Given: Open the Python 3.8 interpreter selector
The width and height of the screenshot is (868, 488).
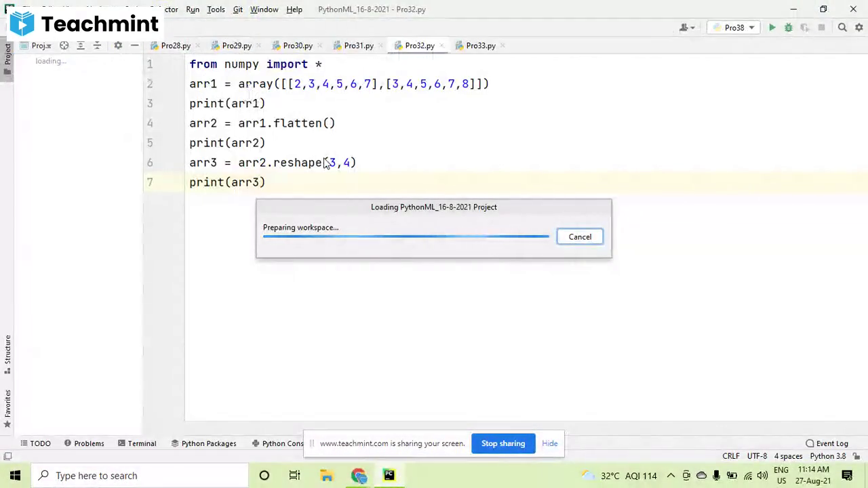Looking at the screenshot, I should (827, 456).
